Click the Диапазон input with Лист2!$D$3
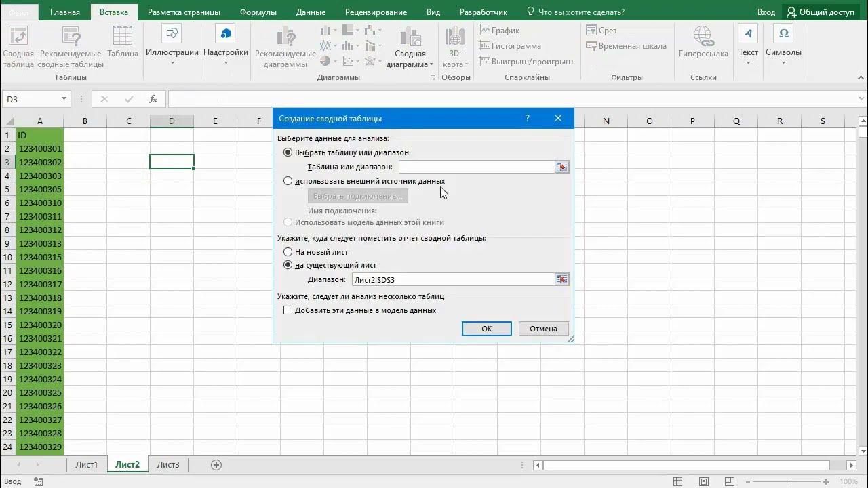Viewport: 868px width, 488px height. [x=453, y=279]
